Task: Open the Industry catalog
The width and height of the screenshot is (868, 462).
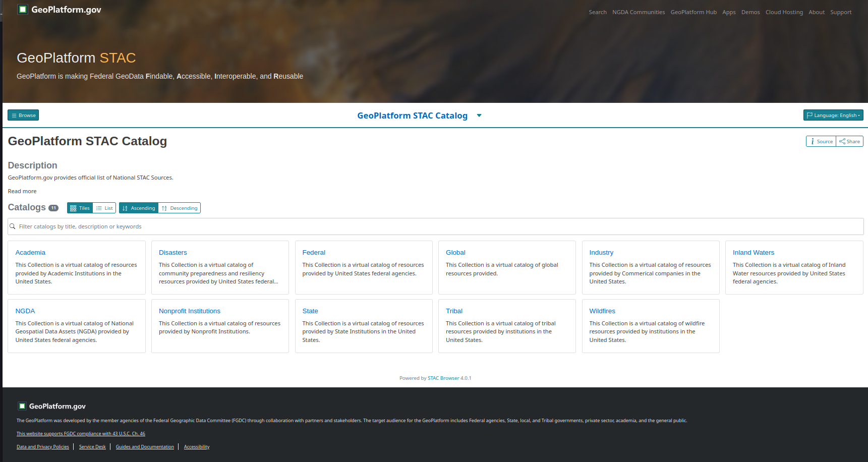Action: tap(601, 253)
